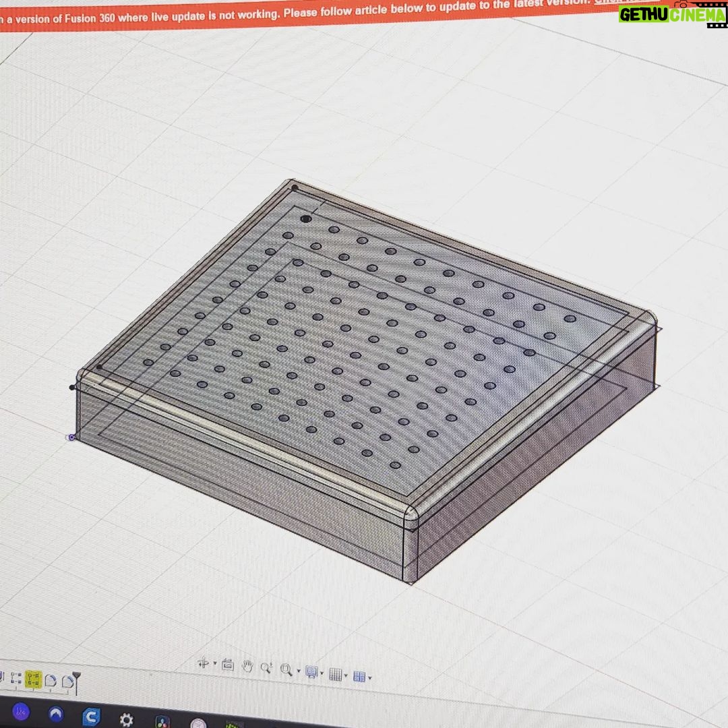Open the Display Settings monitor icon
Viewport: 728px width, 728px height.
tap(311, 672)
